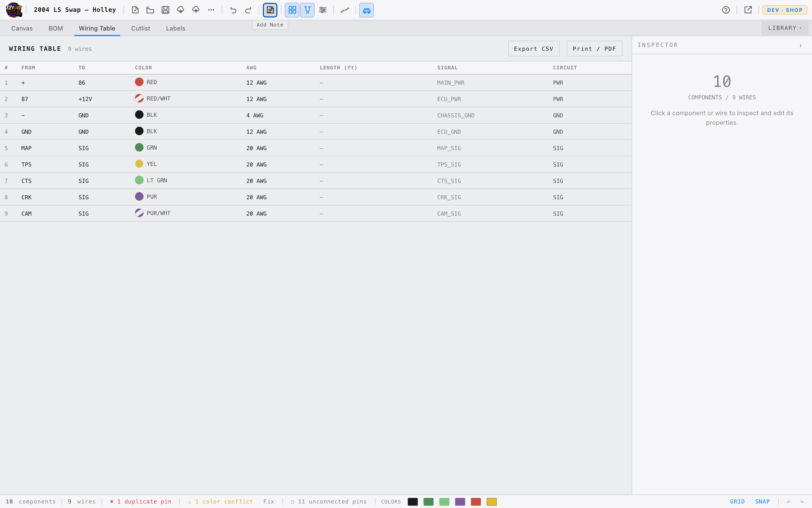Switch to the Canvas tab
Screen dimensions: 812x508
22,28
